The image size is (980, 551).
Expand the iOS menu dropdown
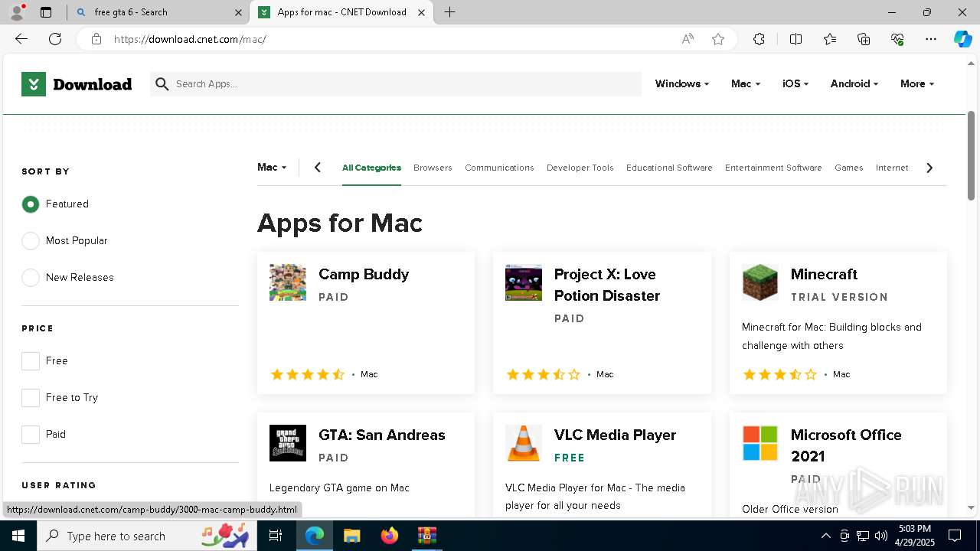(x=795, y=83)
